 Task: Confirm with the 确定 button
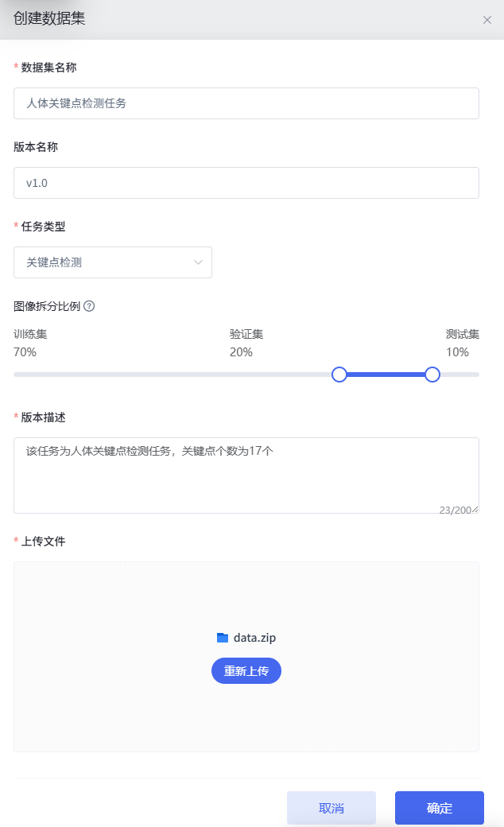point(440,808)
